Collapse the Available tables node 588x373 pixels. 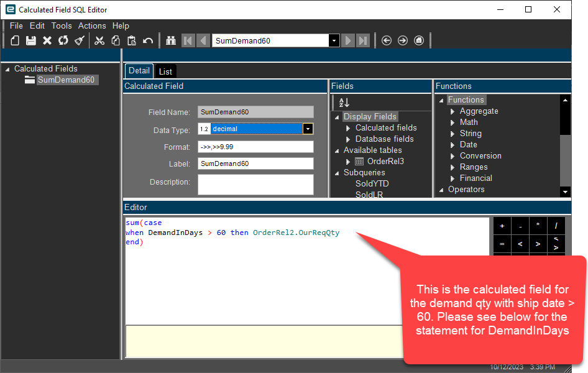point(337,151)
